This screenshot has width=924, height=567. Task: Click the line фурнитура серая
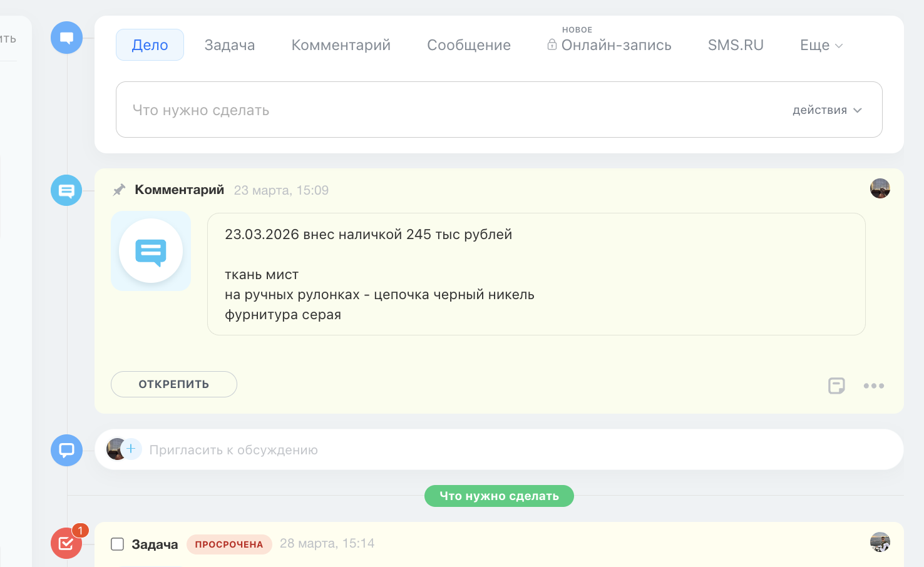(283, 315)
